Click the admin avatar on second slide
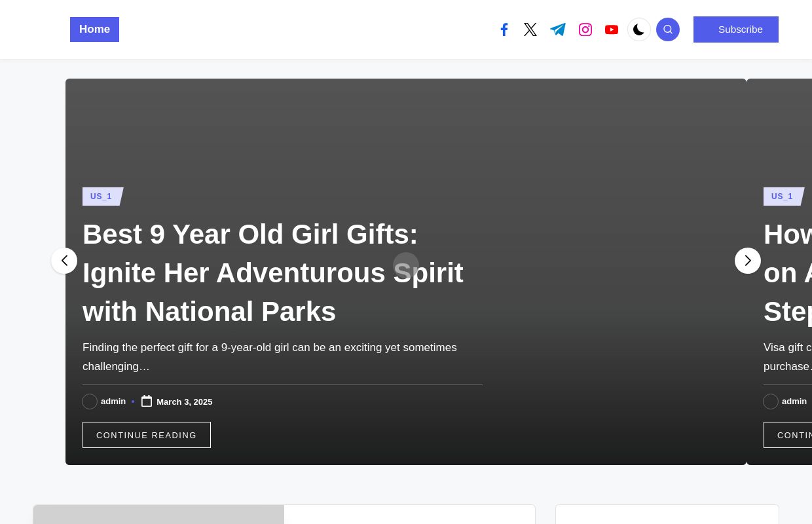 [771, 402]
